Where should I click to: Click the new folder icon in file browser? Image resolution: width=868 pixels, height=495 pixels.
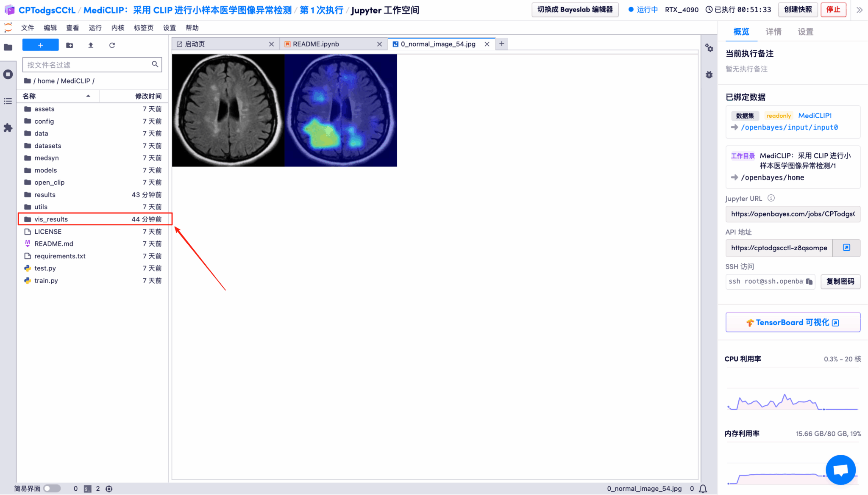(x=70, y=45)
